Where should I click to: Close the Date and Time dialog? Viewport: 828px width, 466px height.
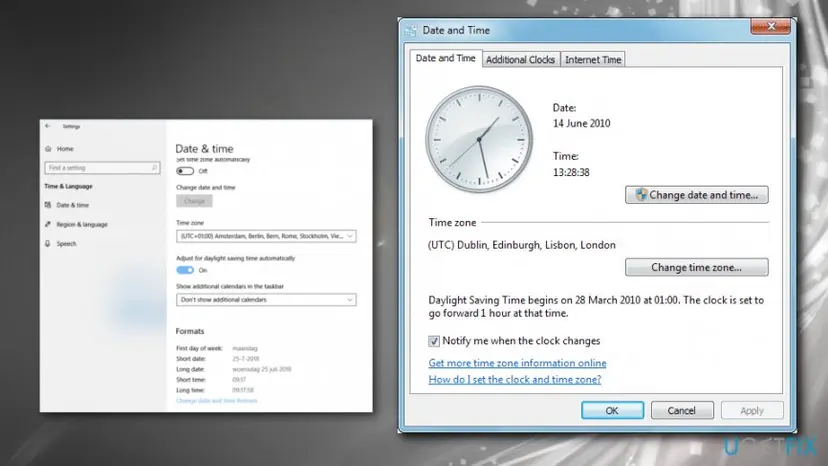tap(770, 26)
